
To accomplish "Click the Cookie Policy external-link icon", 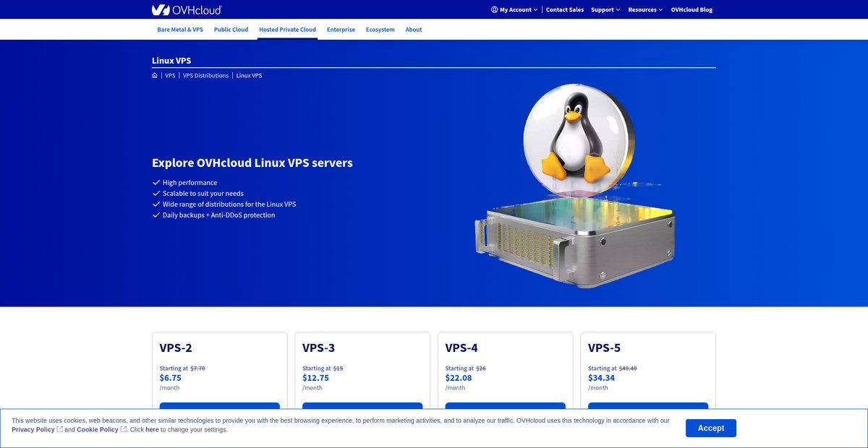I will [123, 429].
